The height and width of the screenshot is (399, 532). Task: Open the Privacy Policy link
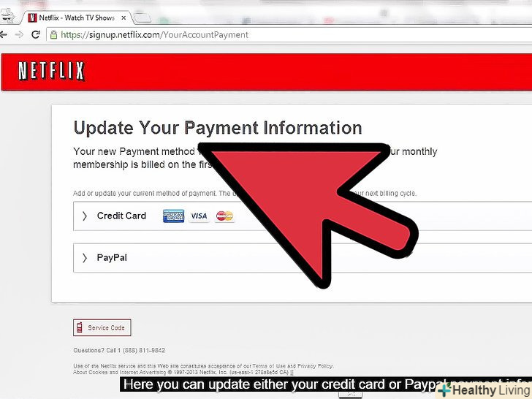pyautogui.click(x=316, y=366)
